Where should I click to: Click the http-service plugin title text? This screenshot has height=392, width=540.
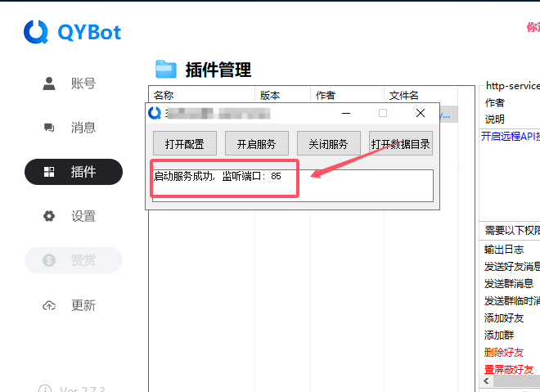pos(513,85)
